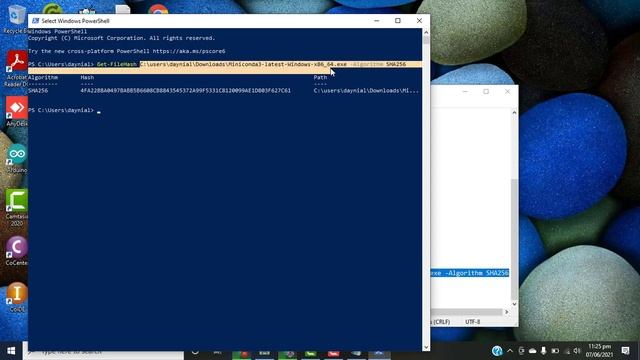
Task: Click the Notepad vertical scrollbar up arrow
Action: tap(514, 112)
